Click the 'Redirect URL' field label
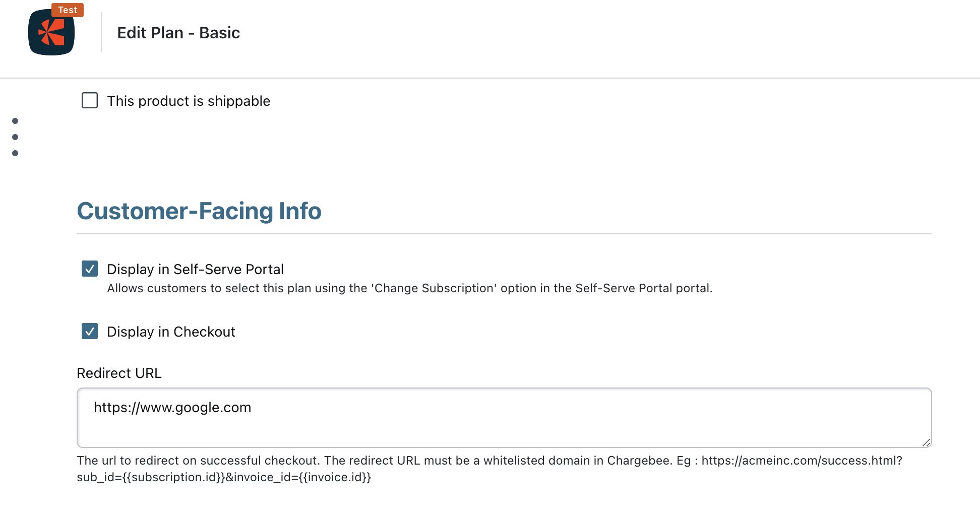Screen dimensions: 980x518 click(x=119, y=373)
